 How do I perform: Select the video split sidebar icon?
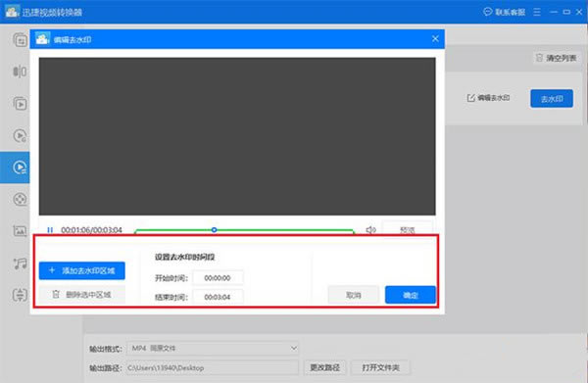[20, 72]
